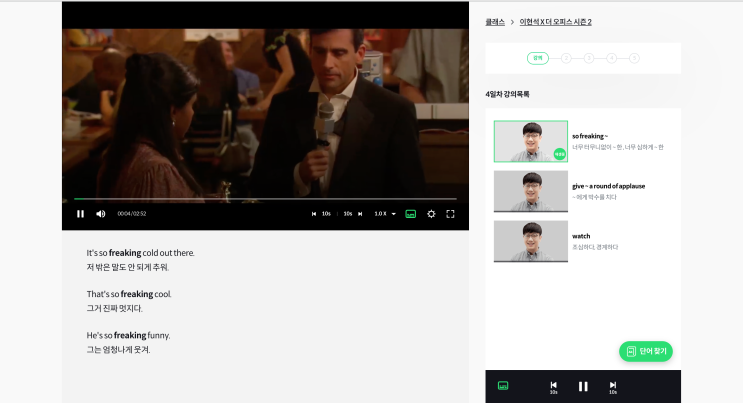The height and width of the screenshot is (403, 743).
Task: Select the first step indicator pill
Action: [x=538, y=58]
